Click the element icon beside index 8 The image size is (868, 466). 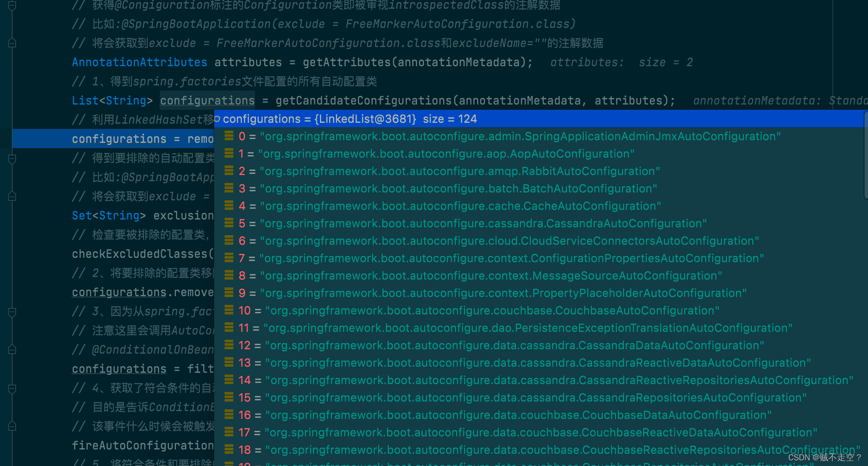(229, 275)
